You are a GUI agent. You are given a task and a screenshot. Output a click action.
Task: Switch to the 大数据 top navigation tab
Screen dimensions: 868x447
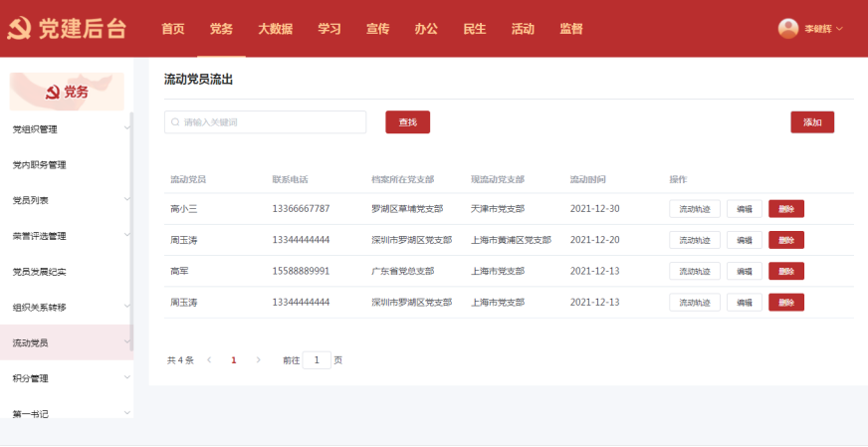tap(275, 29)
